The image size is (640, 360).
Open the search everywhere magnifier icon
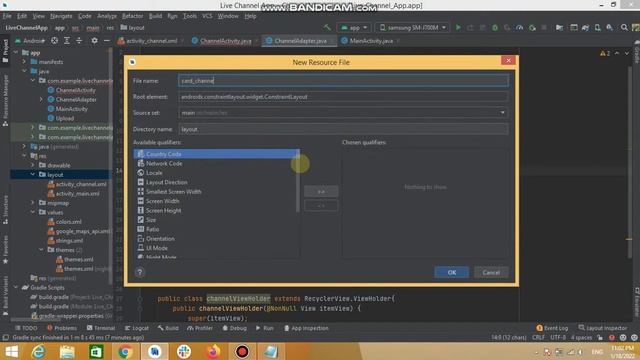[x=624, y=27]
